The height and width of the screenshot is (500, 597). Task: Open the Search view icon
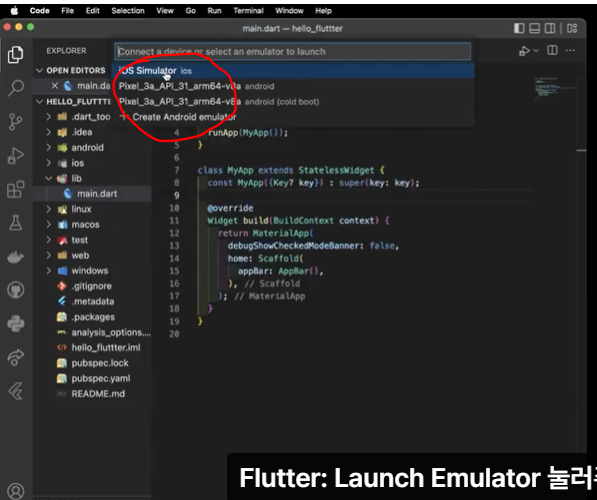click(x=16, y=88)
